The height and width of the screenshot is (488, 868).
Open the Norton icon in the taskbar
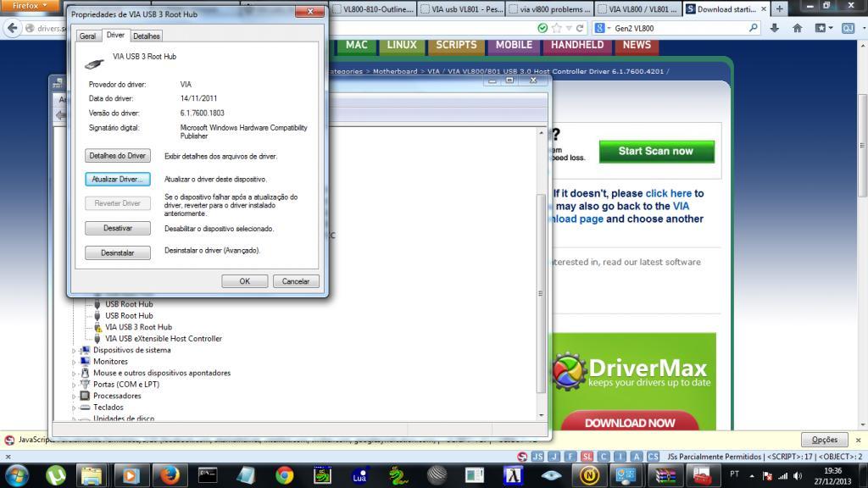coord(589,476)
